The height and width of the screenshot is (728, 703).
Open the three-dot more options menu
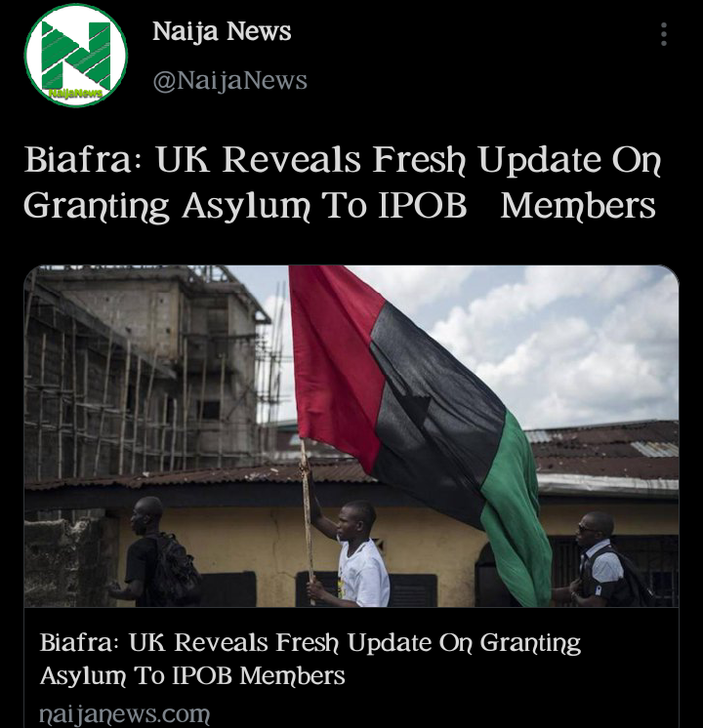tap(664, 34)
